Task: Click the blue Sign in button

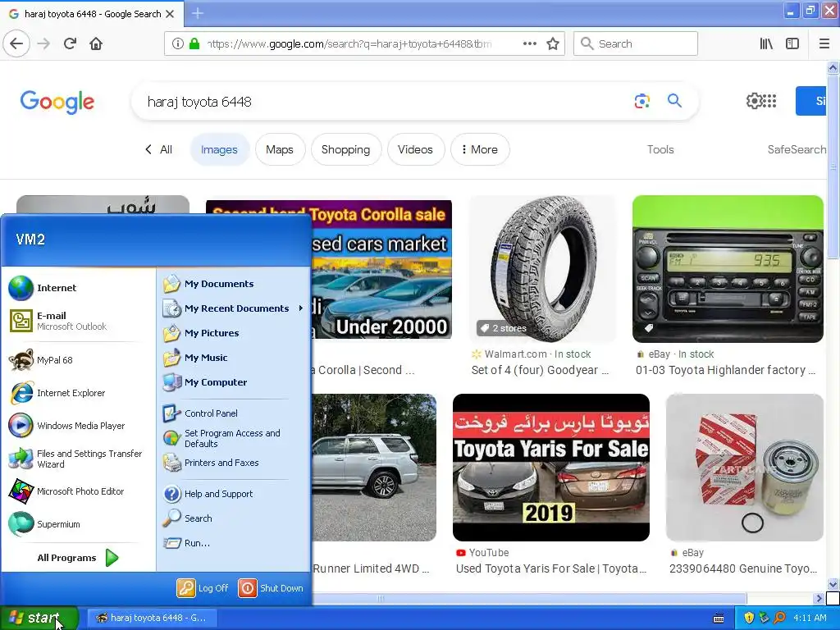Action: tap(810, 101)
